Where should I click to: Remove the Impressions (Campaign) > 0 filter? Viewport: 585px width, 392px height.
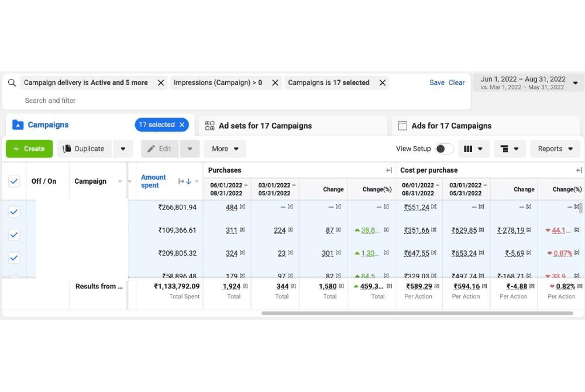pos(275,83)
